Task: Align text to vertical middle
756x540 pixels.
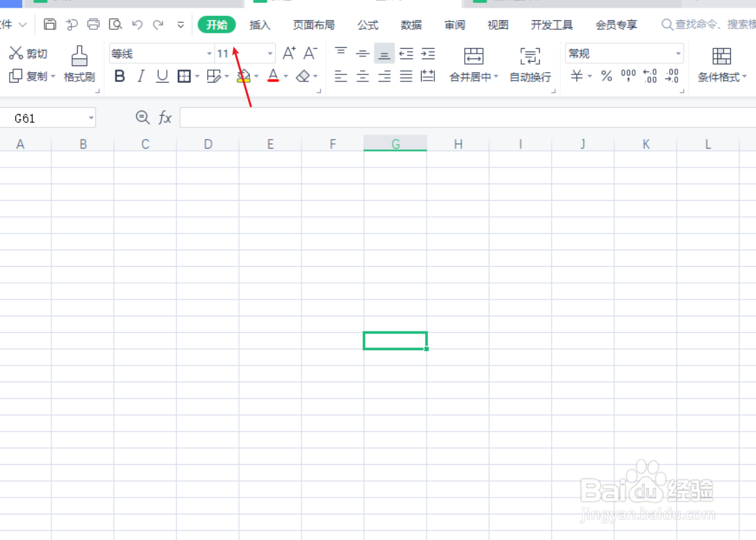Action: point(363,53)
